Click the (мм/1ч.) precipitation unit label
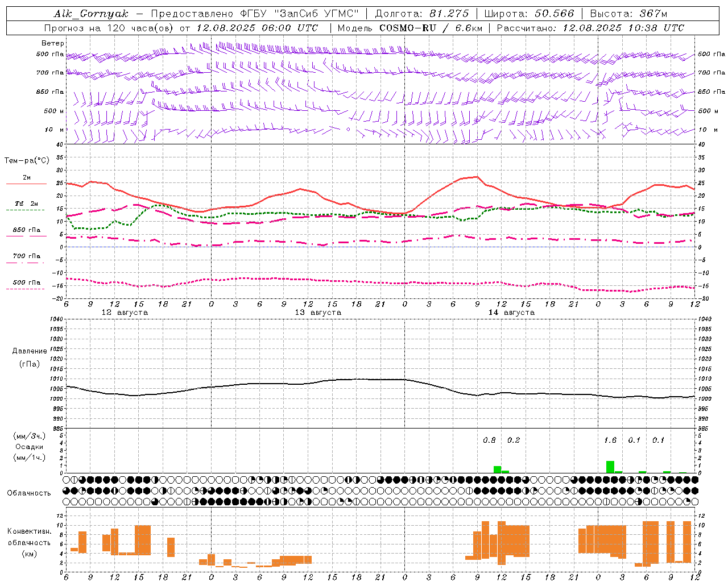The image size is (728, 582). pos(29,458)
